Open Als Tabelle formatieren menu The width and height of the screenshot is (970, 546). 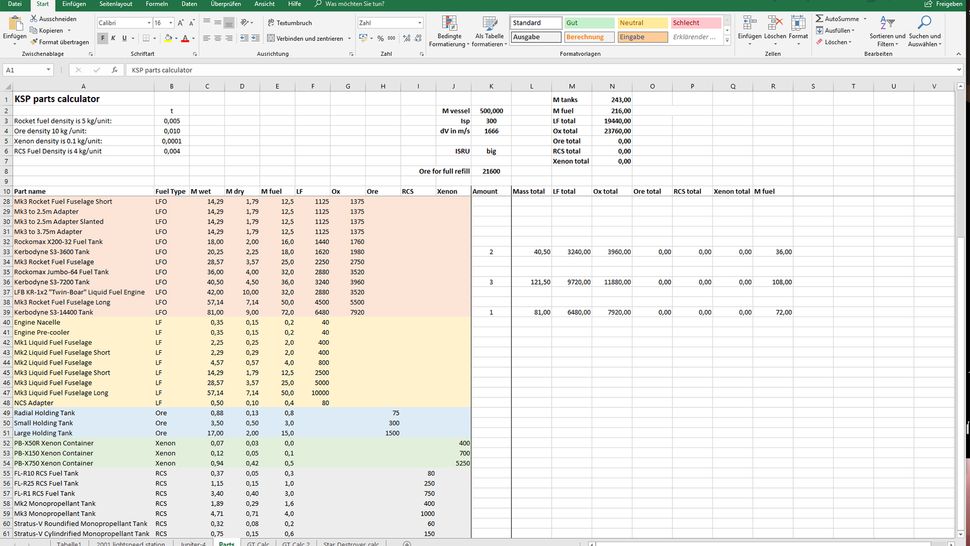pos(489,32)
